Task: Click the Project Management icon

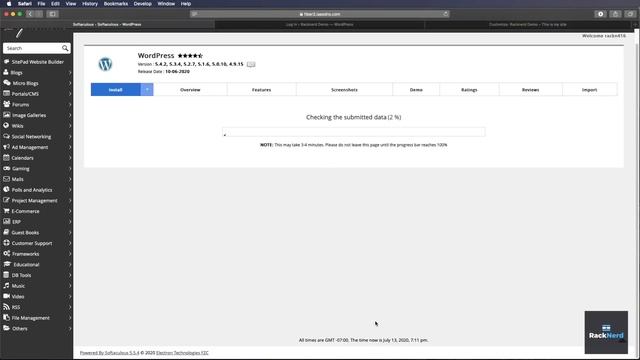Action: coord(6,200)
